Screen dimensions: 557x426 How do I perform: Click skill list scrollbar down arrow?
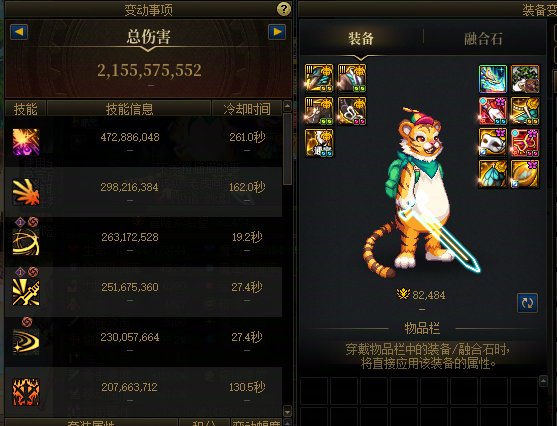click(x=287, y=411)
